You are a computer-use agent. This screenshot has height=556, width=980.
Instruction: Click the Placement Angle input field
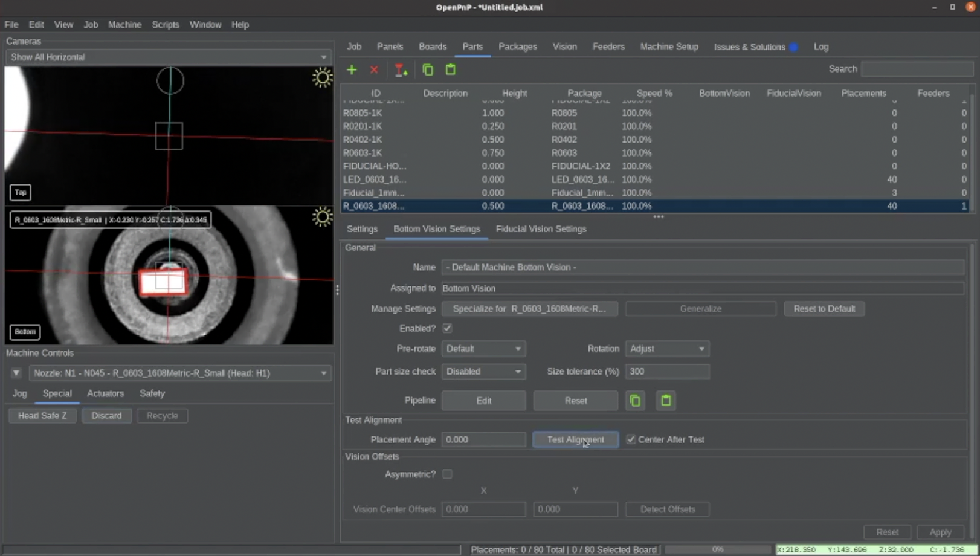(x=483, y=439)
